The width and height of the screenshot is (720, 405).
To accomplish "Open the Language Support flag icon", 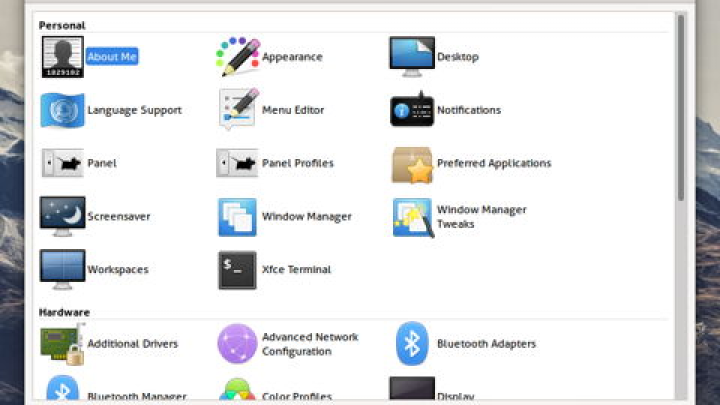I will (62, 110).
